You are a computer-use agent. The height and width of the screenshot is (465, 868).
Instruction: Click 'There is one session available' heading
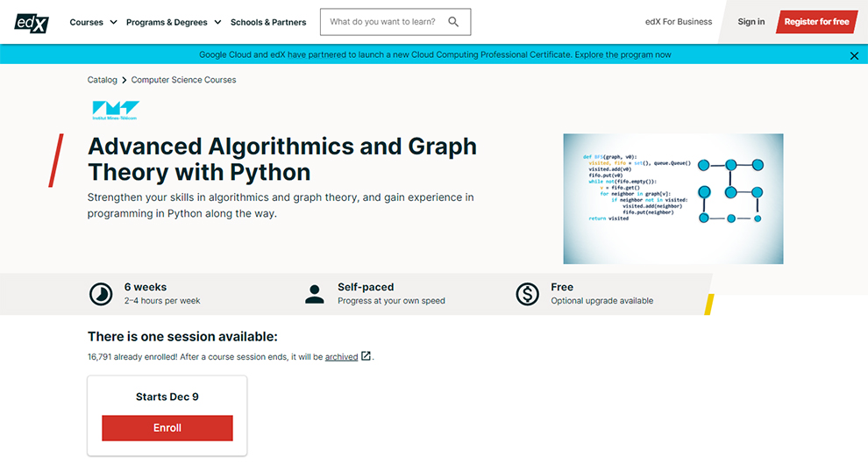(x=182, y=336)
